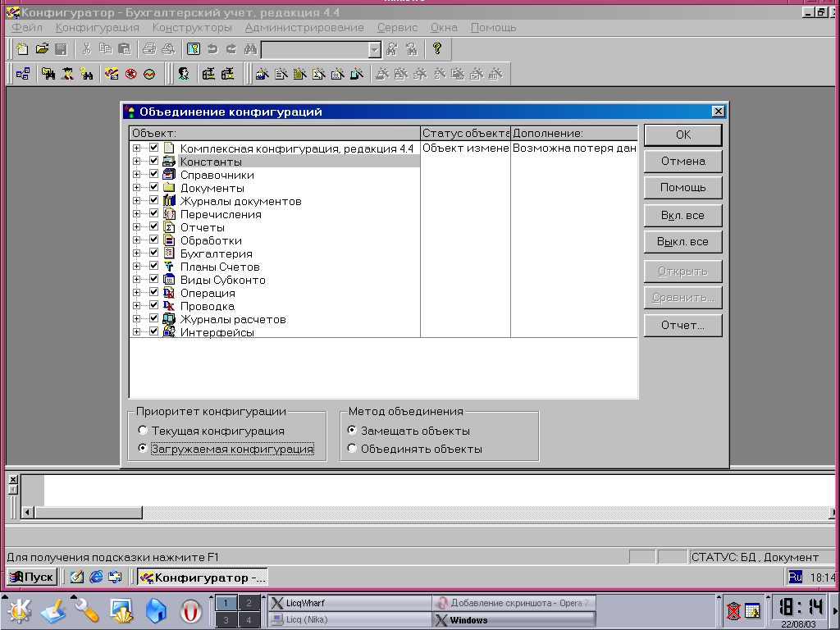This screenshot has width=840, height=630.
Task: Launch Opera from the KDE panel
Action: [190, 610]
